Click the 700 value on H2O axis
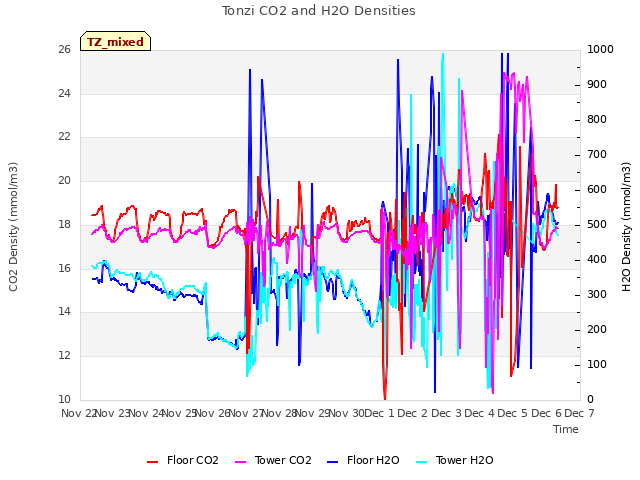 point(597,154)
